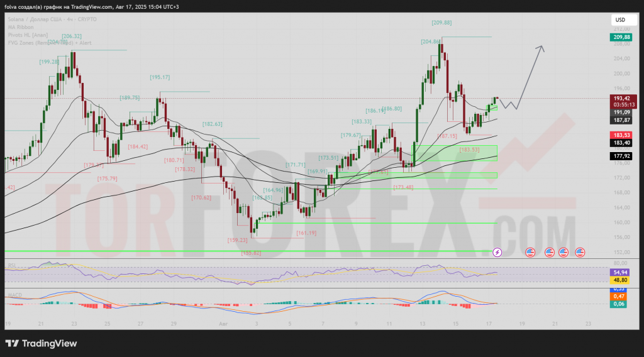
Task: Open the USD currency selector
Action: pyautogui.click(x=623, y=19)
